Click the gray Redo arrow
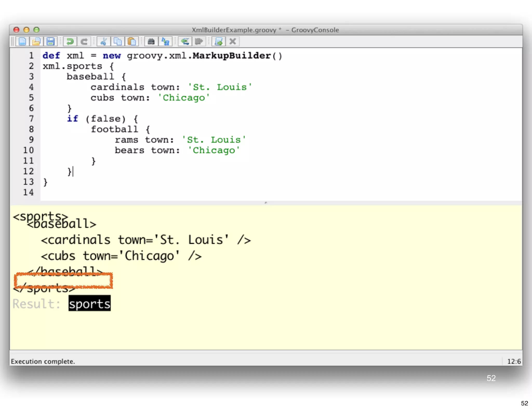This screenshot has width=532, height=409. coord(84,42)
